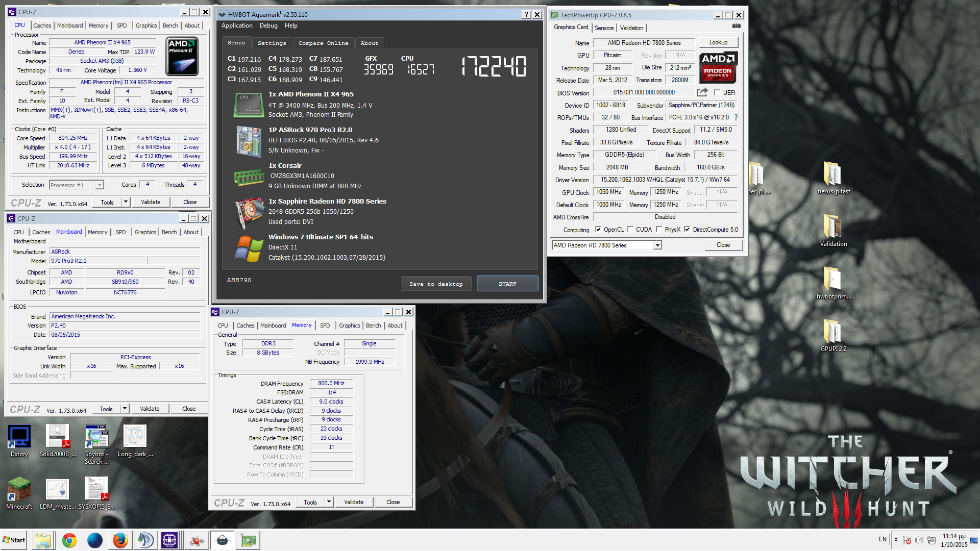Open the Validation folder on desktop
Image resolution: width=980 pixels, height=551 pixels.
coord(834,230)
